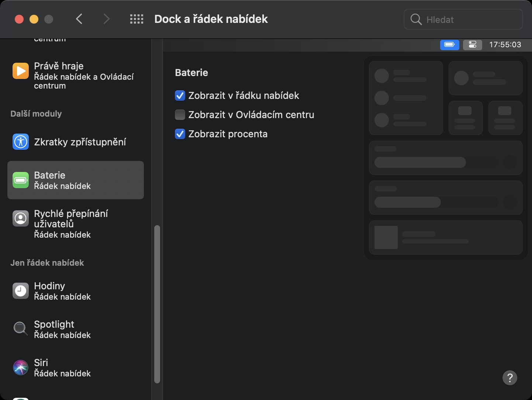Toggle the Zobrazit procenta checkbox

pyautogui.click(x=180, y=134)
